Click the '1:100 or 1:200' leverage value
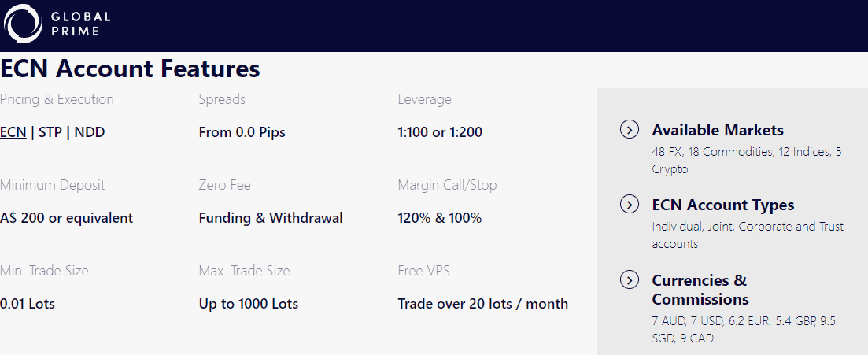The width and height of the screenshot is (868, 355). pyautogui.click(x=440, y=132)
